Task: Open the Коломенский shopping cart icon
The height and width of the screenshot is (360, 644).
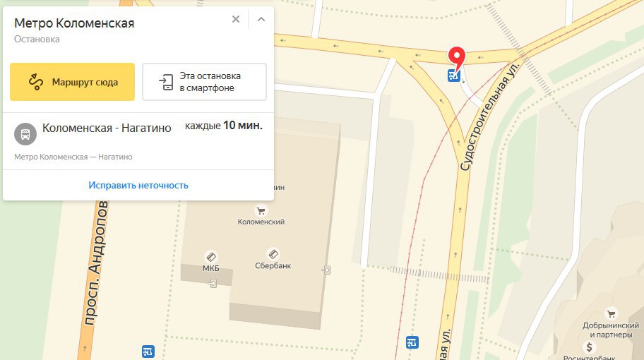Action: 261,211
